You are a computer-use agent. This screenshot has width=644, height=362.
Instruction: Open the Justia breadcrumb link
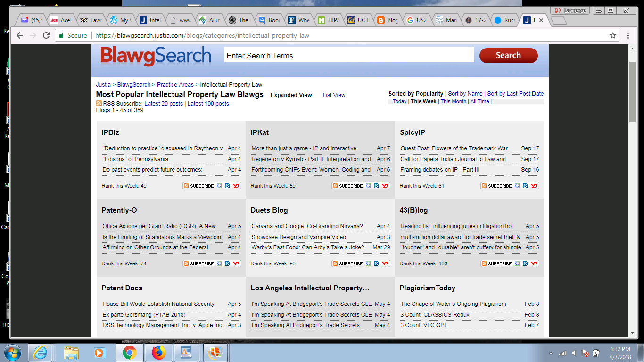point(103,85)
